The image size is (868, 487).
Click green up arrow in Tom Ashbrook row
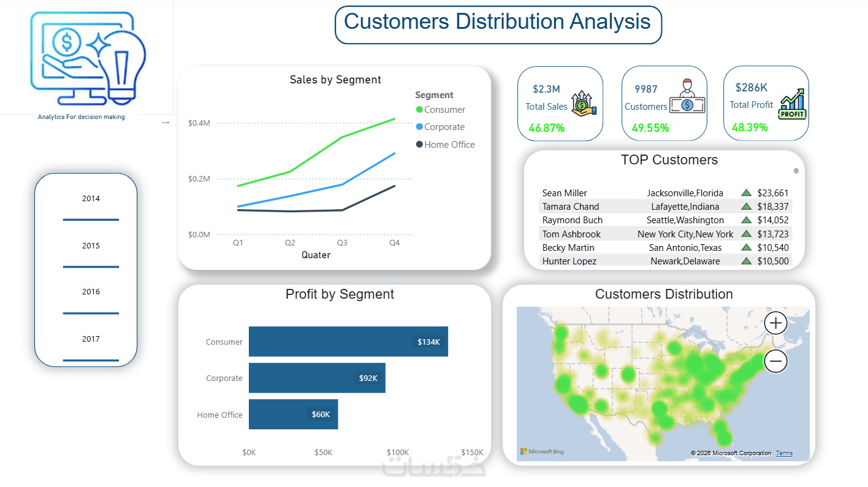747,234
